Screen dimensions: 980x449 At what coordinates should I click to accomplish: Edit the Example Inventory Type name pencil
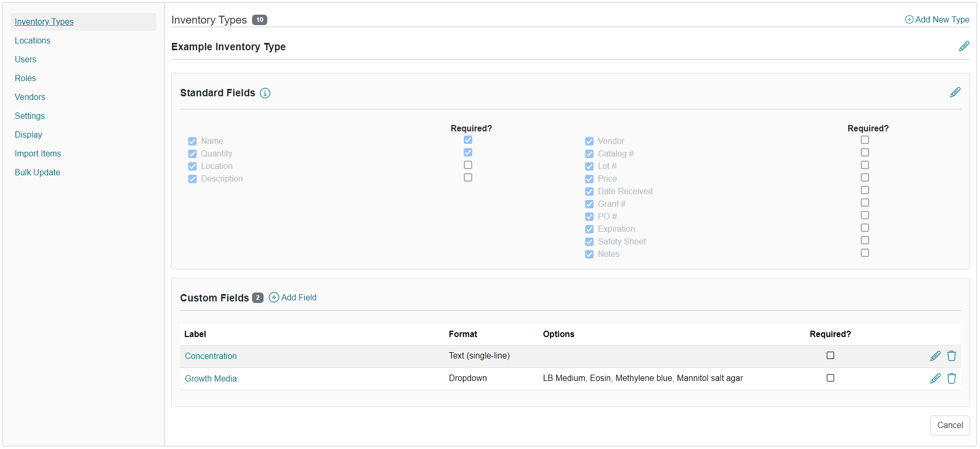coord(964,47)
